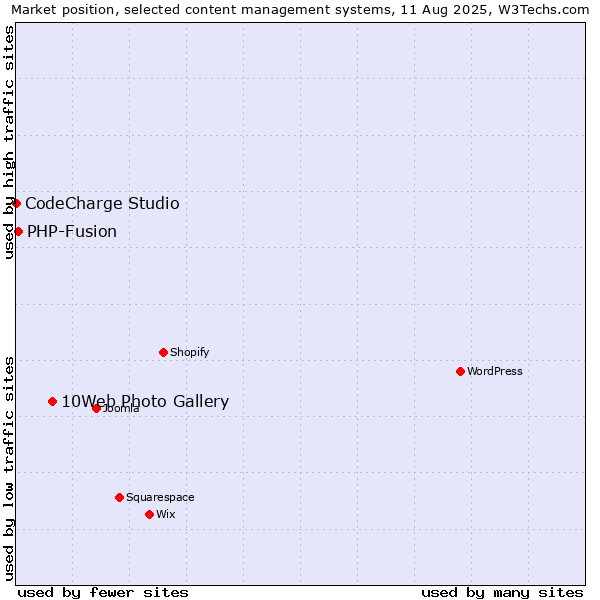Select the 'WordPress' label text
The height and width of the screenshot is (600, 600).
495,371
